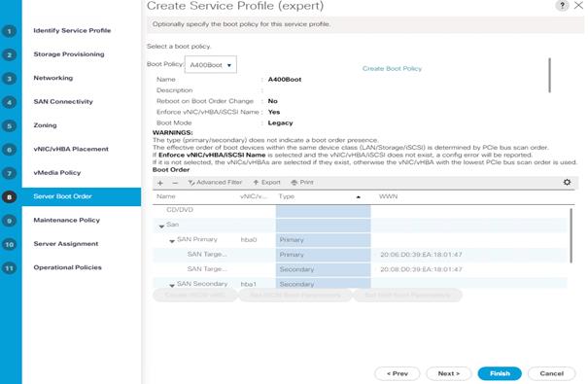Click the step 11 circle icon
The image size is (588, 384).
coord(10,268)
